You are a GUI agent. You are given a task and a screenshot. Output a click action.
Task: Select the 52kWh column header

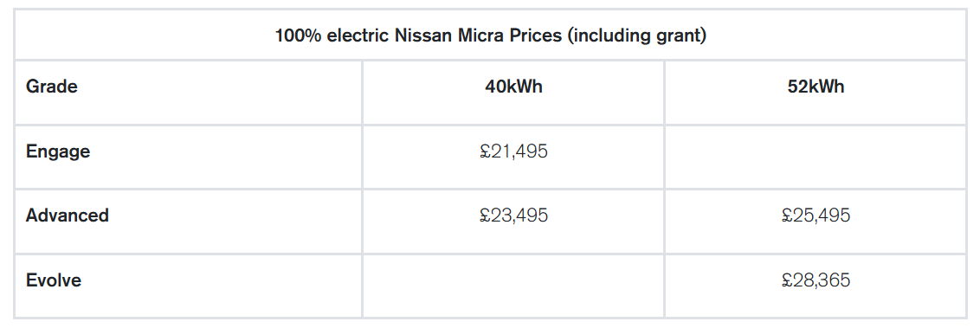click(x=816, y=87)
